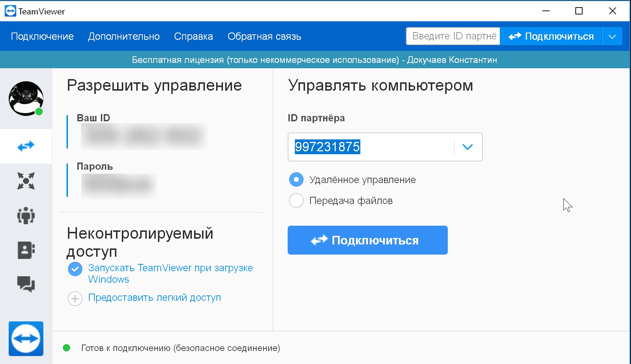Expand the top Подключиться options arrow
This screenshot has width=631, height=364.
pos(612,36)
